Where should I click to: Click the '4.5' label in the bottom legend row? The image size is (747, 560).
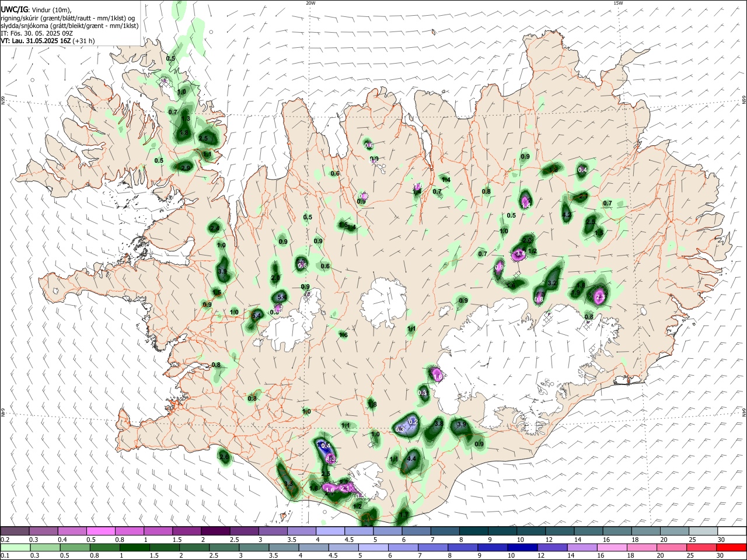tap(333, 556)
